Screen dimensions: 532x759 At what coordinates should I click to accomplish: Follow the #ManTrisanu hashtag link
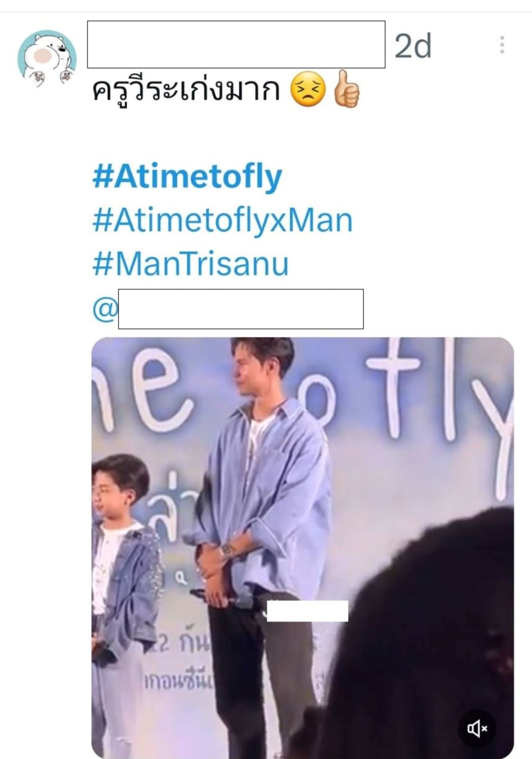[x=191, y=264]
